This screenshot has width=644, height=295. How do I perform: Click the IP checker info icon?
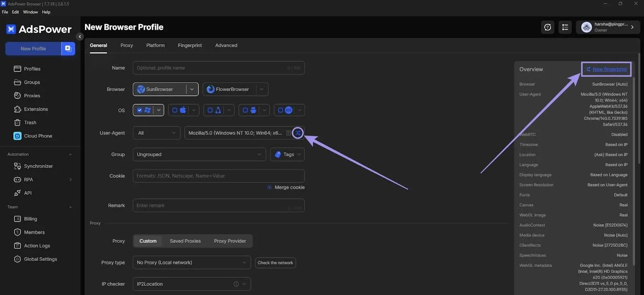[x=236, y=284]
